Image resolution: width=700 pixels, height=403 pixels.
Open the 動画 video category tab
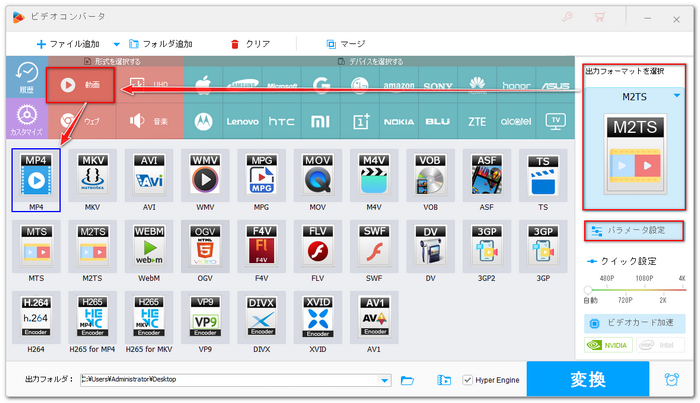tap(80, 85)
